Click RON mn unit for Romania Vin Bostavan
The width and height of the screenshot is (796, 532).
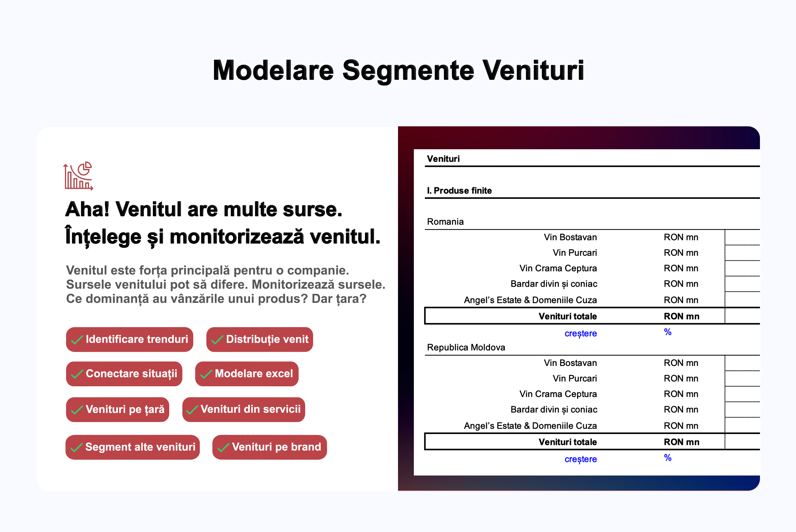681,237
